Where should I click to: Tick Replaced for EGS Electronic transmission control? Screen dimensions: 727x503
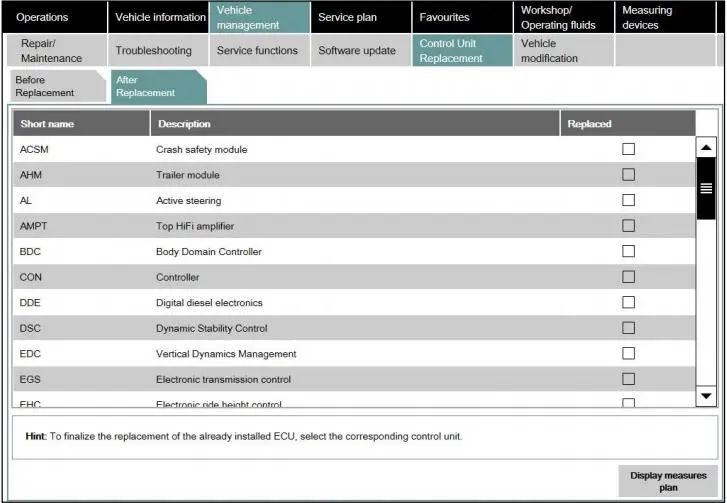tap(628, 378)
